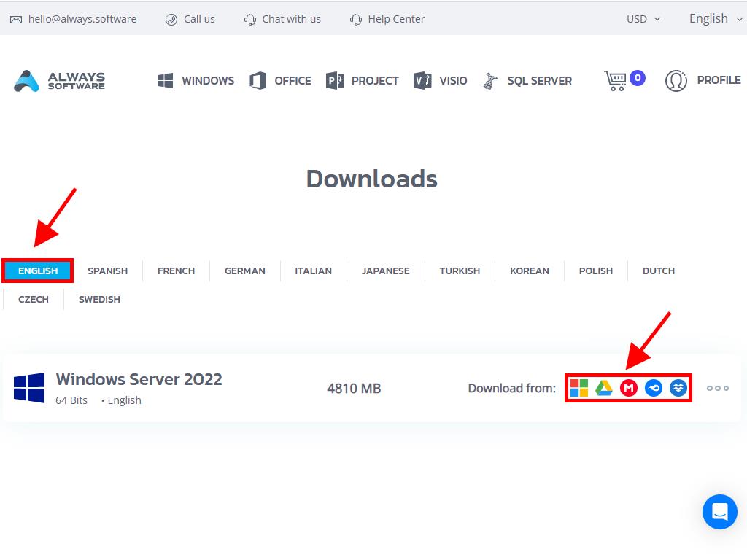
Task: Click the Chat with us link
Action: (x=282, y=19)
